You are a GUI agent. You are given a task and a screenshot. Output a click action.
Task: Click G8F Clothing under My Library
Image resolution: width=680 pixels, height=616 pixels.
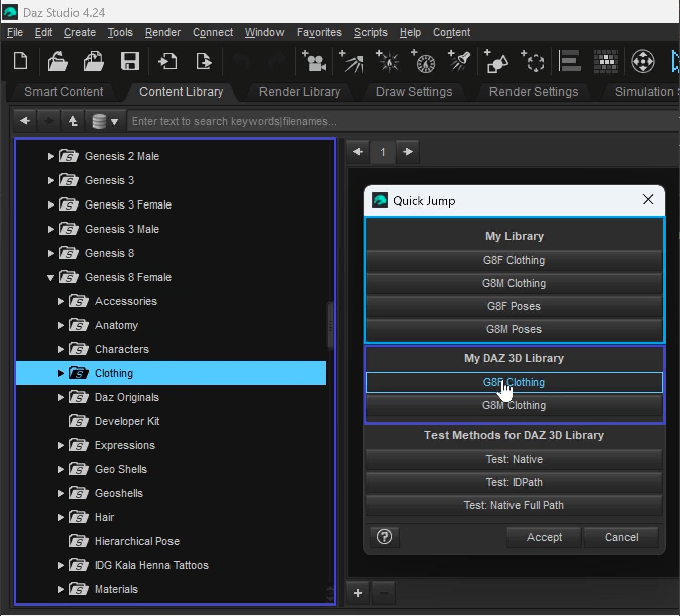coord(514,260)
